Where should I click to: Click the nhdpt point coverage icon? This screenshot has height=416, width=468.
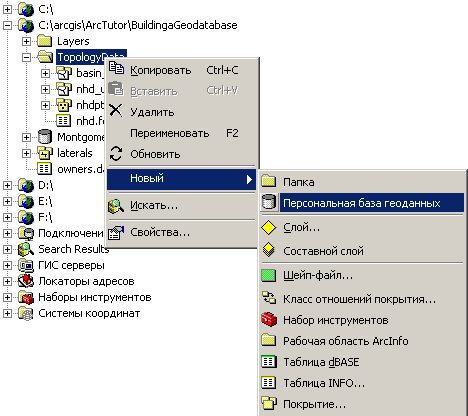[64, 105]
